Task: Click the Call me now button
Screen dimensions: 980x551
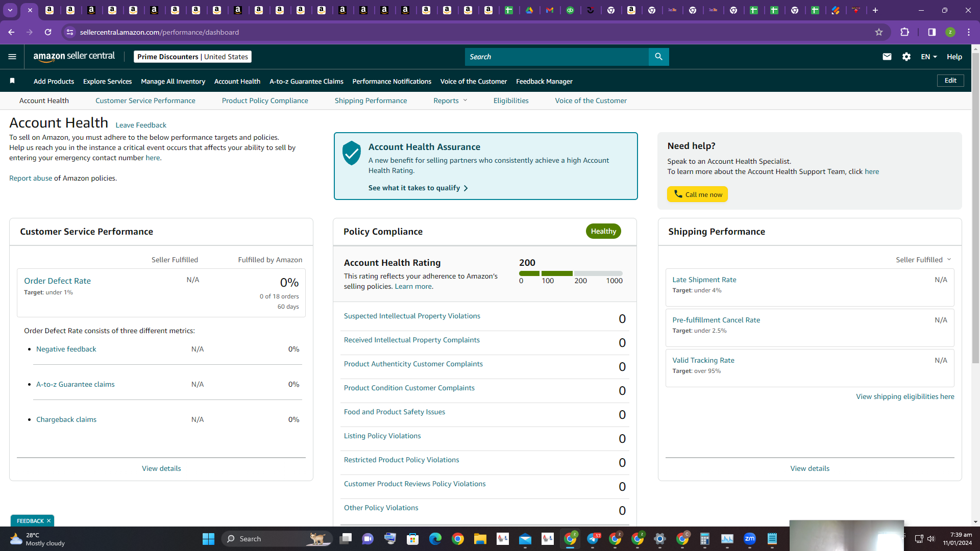Action: [697, 194]
